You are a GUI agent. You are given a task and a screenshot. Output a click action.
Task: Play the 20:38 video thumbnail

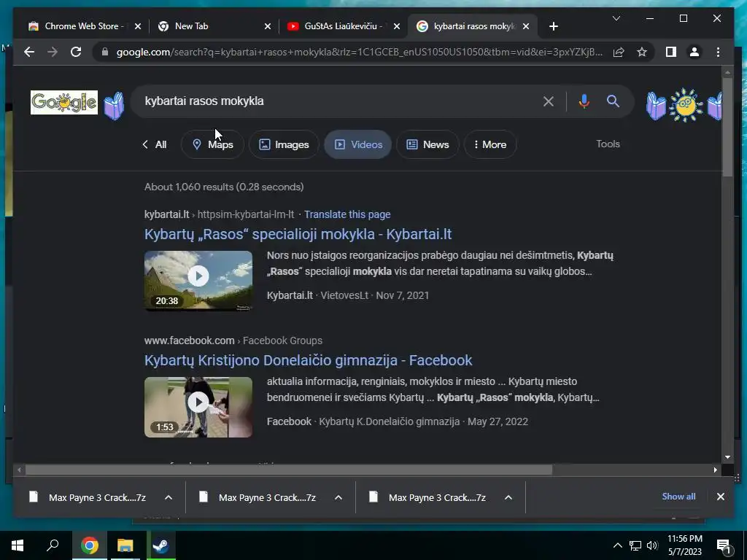[198, 281]
